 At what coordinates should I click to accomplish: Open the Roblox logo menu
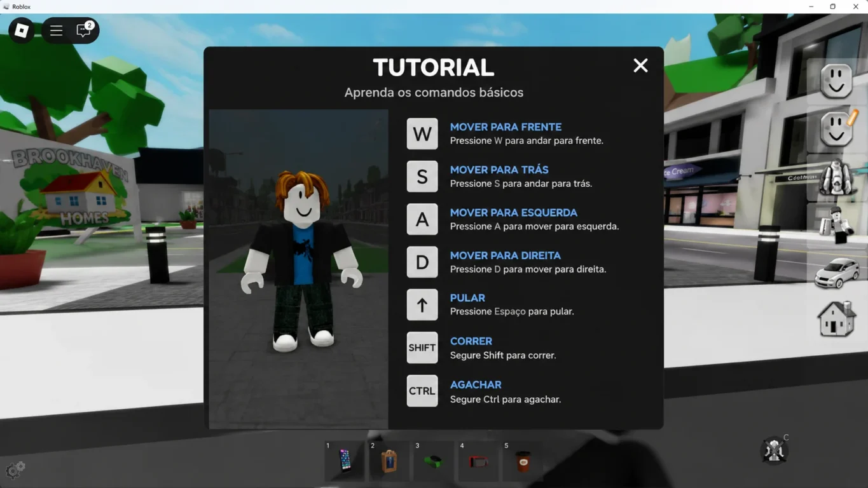coord(22,30)
